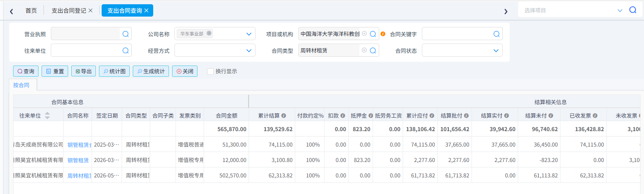Expand the 公司名称 dropdown
This screenshot has width=644, height=194.
pyautogui.click(x=249, y=34)
